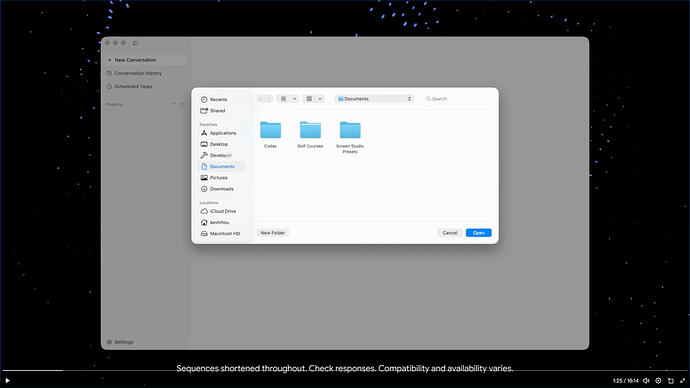The image size is (690, 388).
Task: Toggle the sidebar panel icon in the app title bar
Action: click(x=136, y=43)
